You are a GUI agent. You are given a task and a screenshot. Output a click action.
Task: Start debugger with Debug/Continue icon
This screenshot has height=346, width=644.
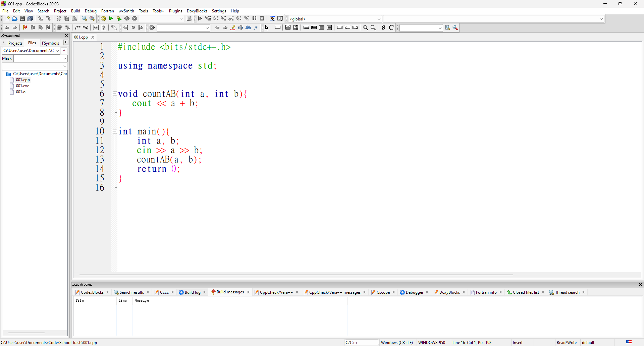[x=200, y=19]
